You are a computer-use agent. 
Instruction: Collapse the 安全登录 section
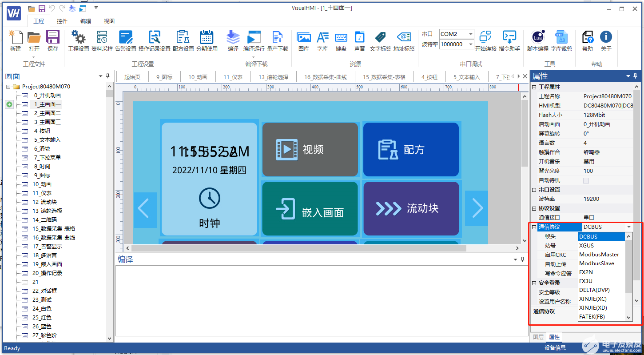pyautogui.click(x=534, y=283)
